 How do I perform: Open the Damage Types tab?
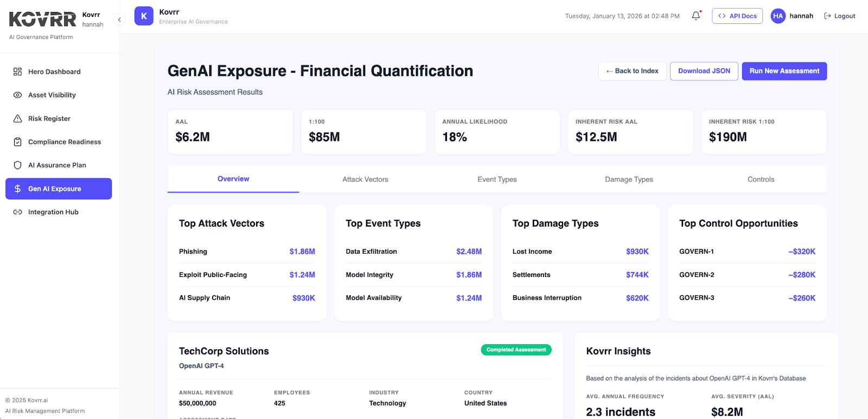tap(629, 179)
